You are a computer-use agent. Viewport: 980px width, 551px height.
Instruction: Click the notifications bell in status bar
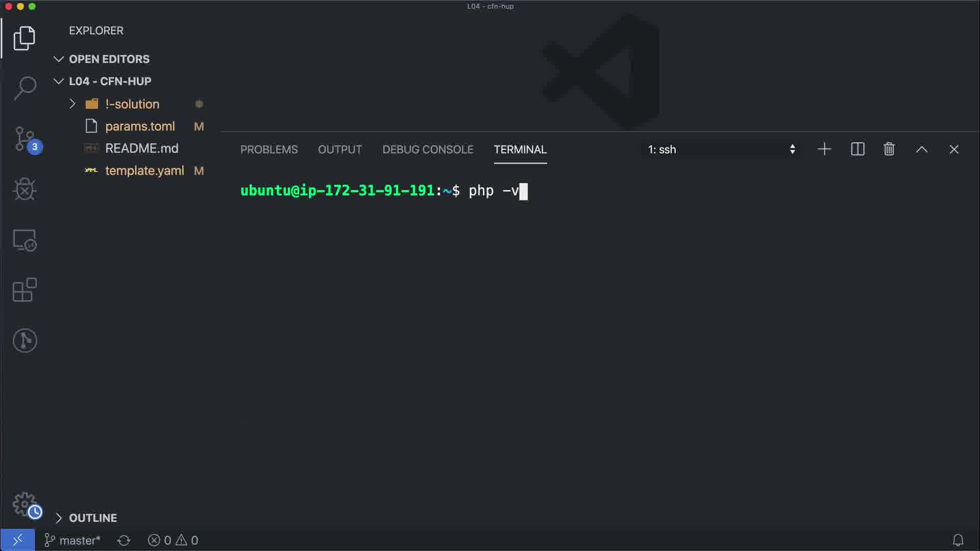tap(958, 540)
